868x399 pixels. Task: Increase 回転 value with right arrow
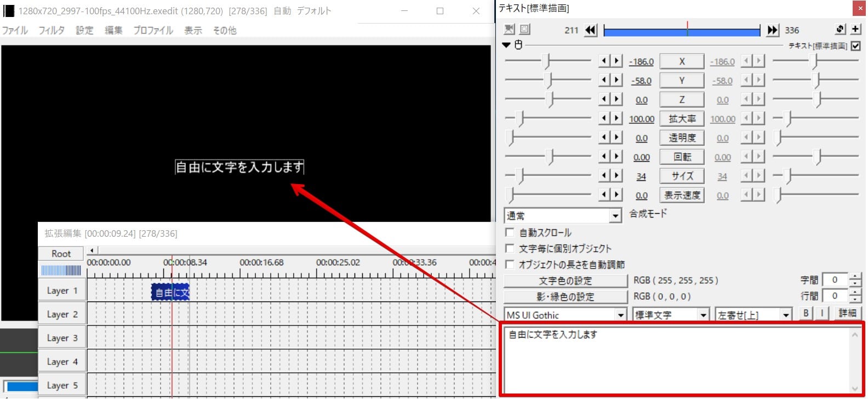point(617,157)
